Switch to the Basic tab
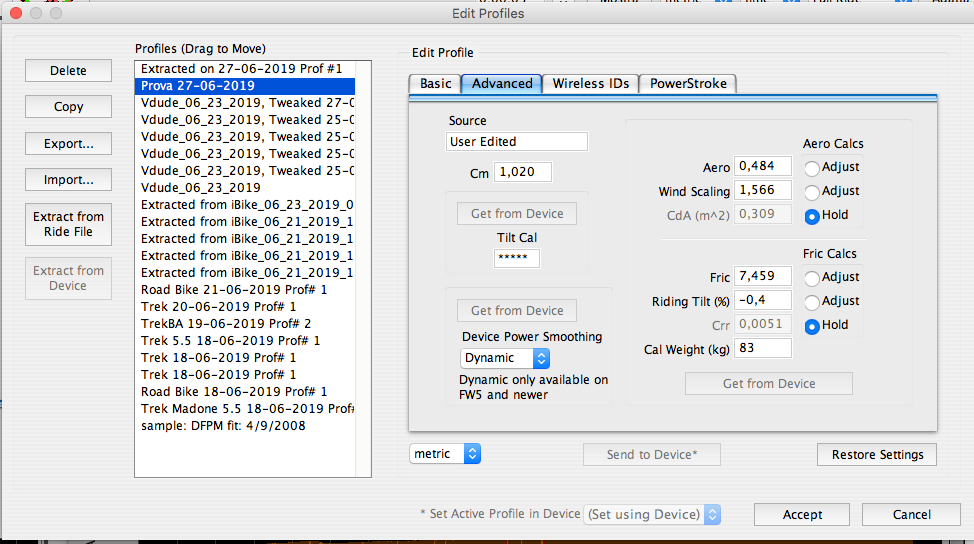This screenshot has width=974, height=544. tap(435, 84)
